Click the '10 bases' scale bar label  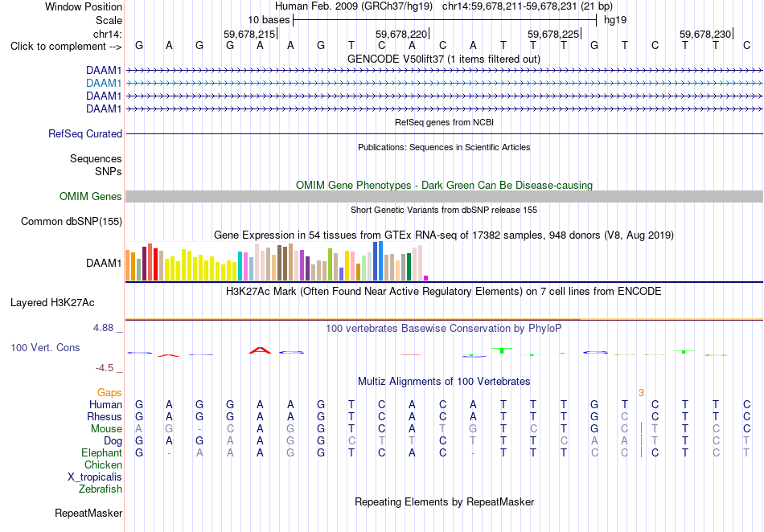pos(269,20)
